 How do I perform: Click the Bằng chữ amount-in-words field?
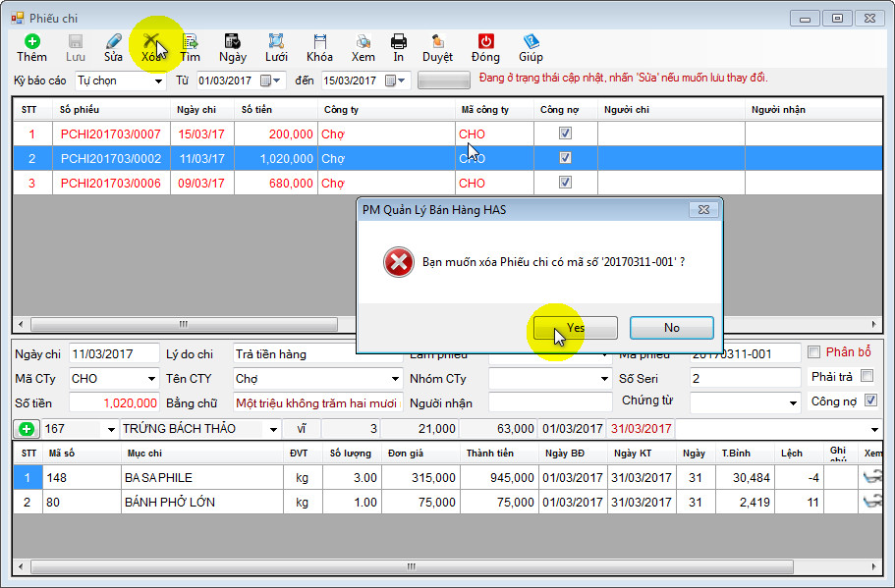317,403
